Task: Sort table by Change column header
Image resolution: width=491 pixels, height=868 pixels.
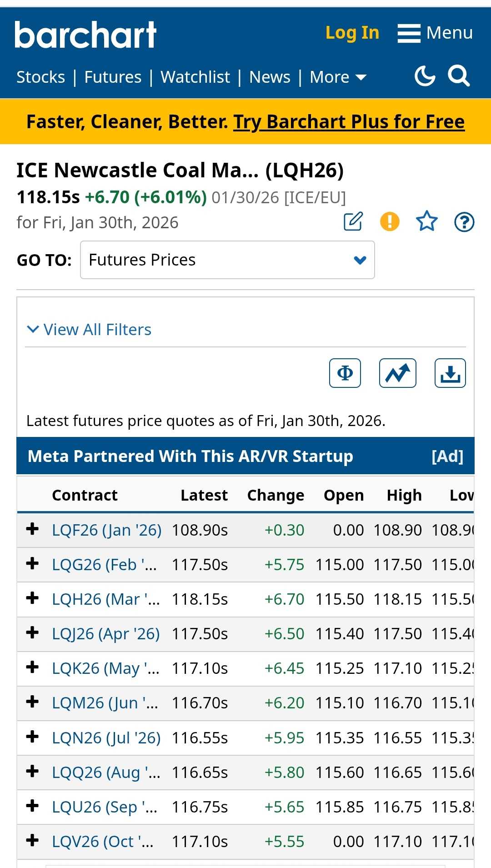Action: [x=276, y=495]
